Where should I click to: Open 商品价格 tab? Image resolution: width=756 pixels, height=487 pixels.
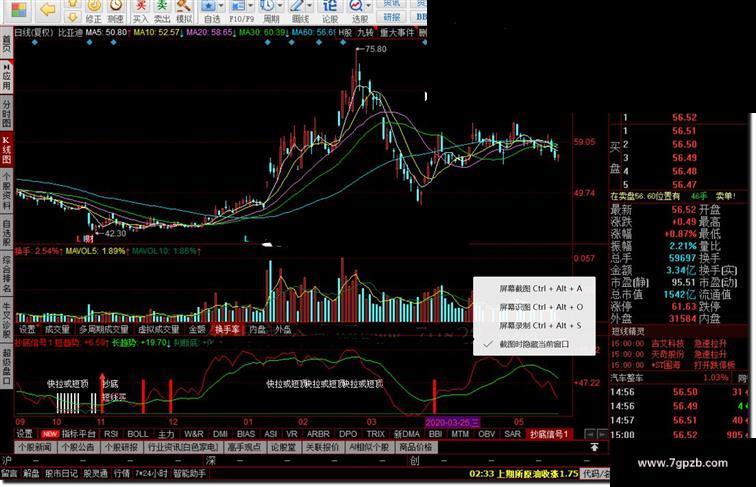pos(415,447)
